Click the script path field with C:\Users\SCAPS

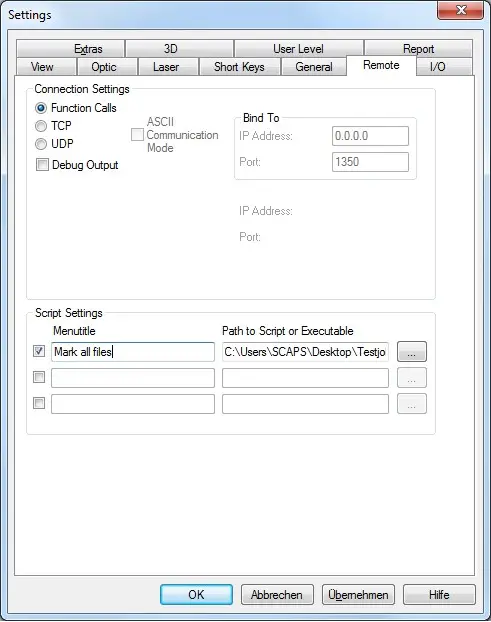tap(305, 352)
